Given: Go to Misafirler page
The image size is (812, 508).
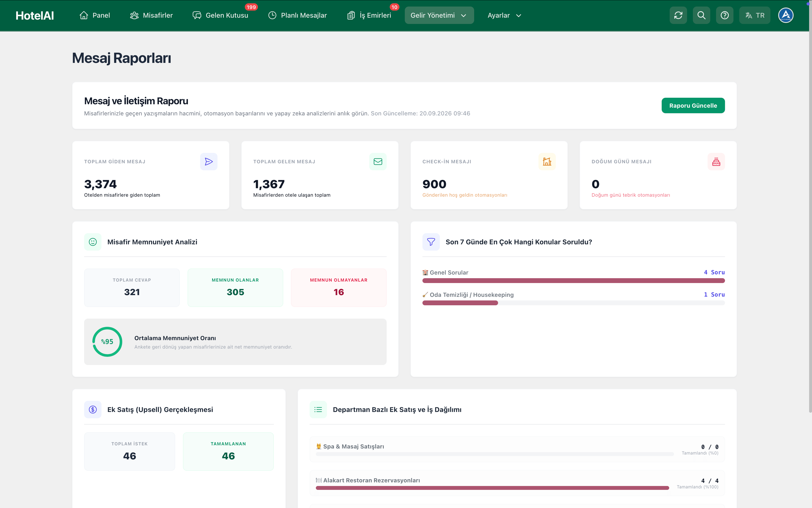Looking at the screenshot, I should tap(151, 15).
